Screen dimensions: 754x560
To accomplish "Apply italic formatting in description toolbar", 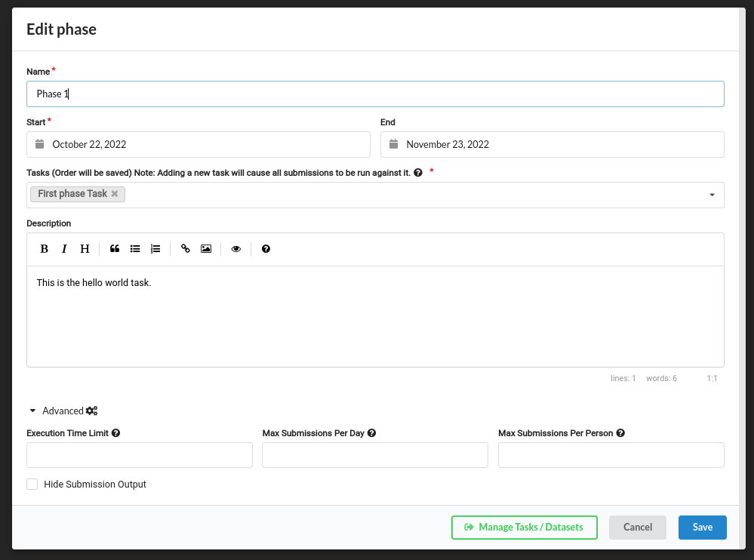I will point(64,248).
